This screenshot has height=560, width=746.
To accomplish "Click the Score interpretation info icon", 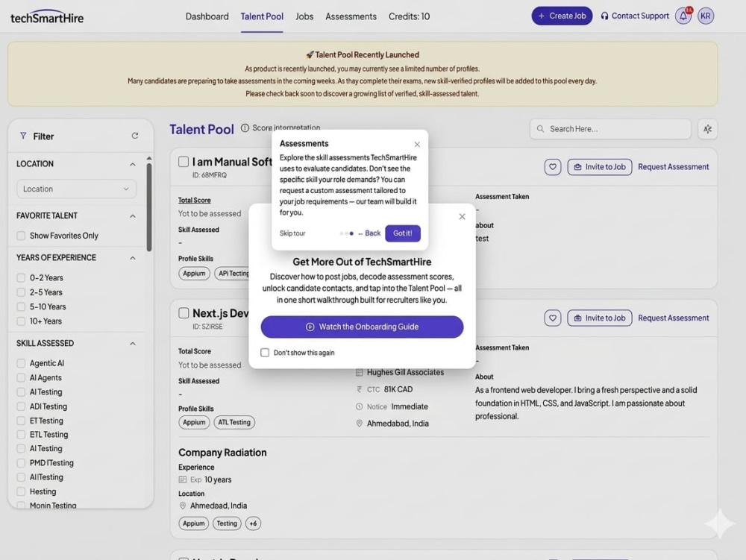I will coord(245,128).
